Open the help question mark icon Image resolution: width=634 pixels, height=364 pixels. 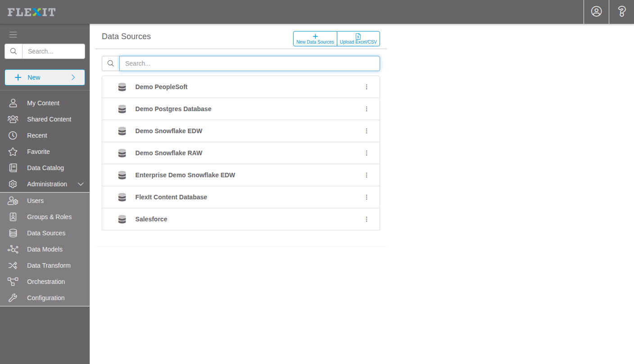[622, 12]
